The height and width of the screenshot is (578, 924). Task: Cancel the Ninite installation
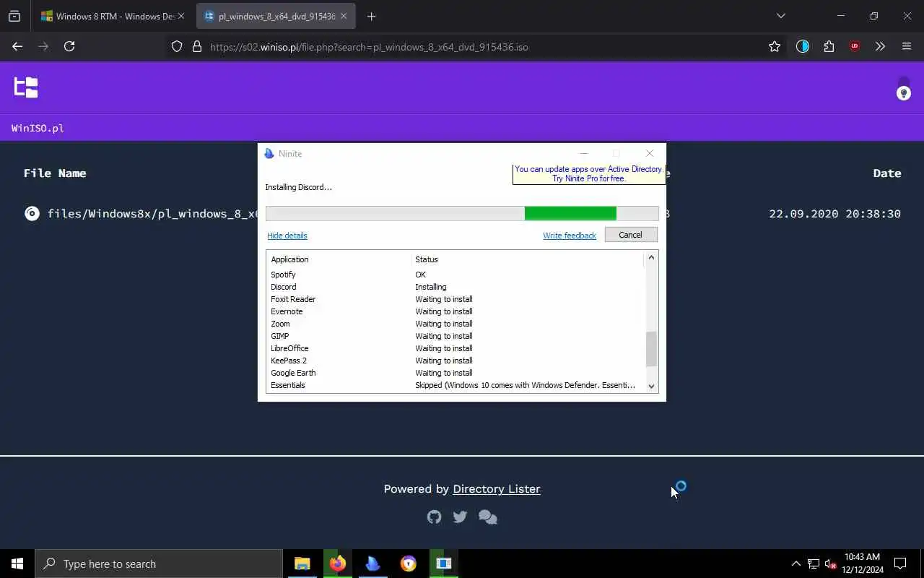[x=630, y=235]
